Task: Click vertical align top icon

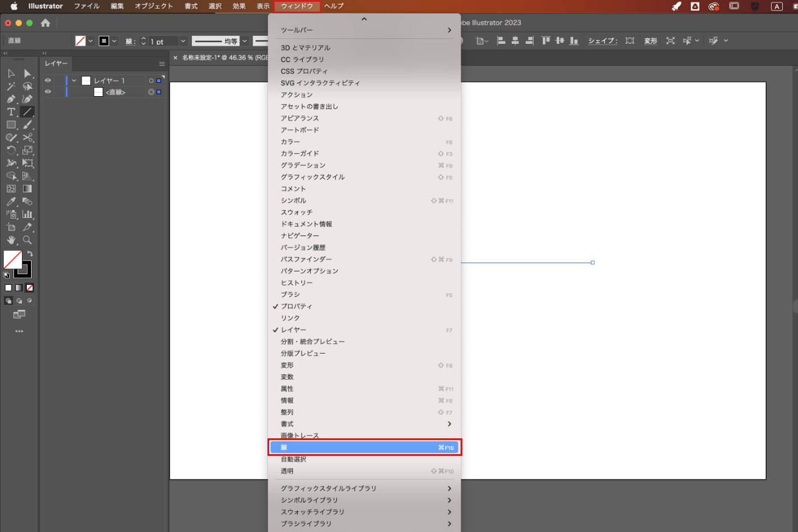Action: click(545, 41)
